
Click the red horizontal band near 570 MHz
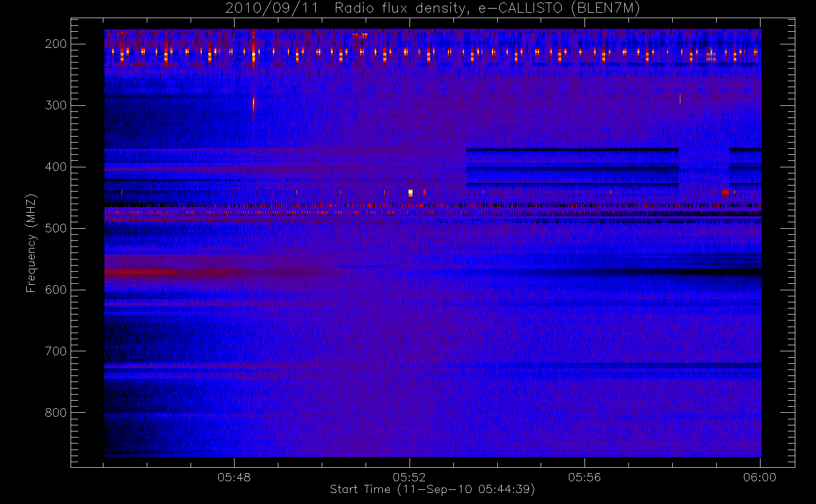(x=166, y=272)
